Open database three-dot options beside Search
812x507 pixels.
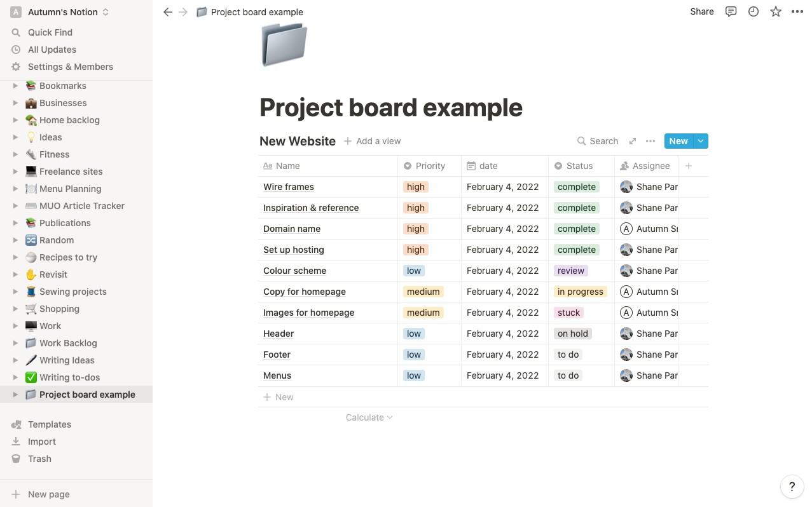point(650,141)
